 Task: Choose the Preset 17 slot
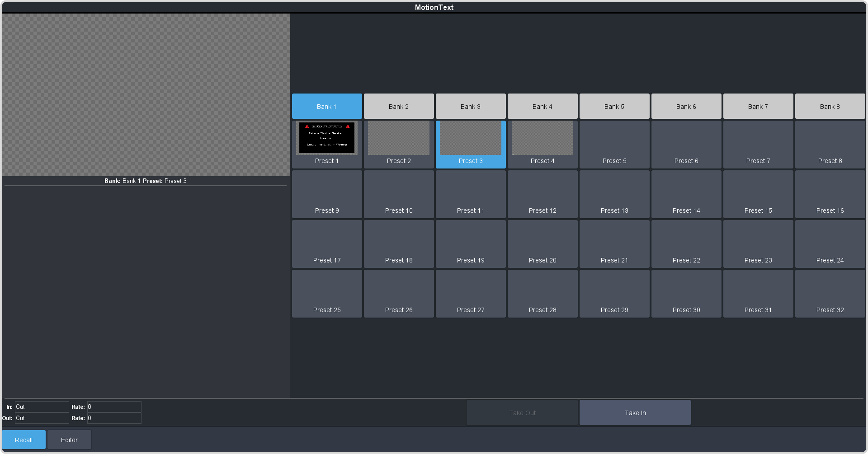tap(327, 244)
